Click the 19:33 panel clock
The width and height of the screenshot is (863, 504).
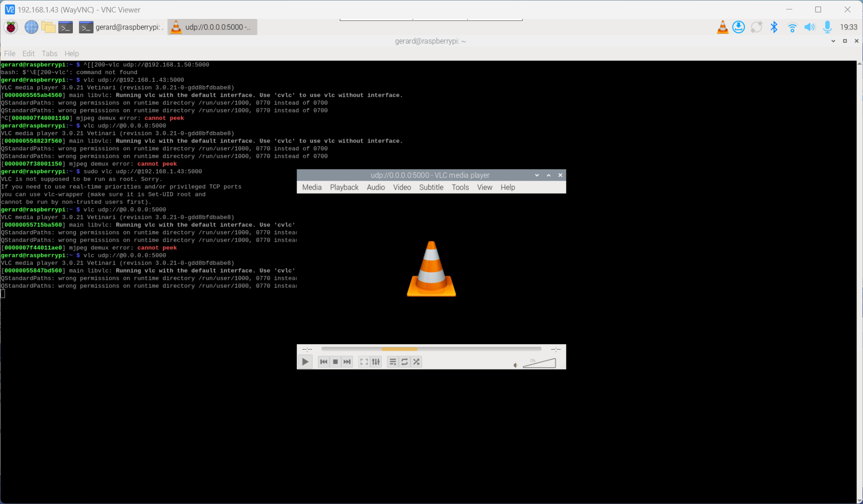click(849, 27)
